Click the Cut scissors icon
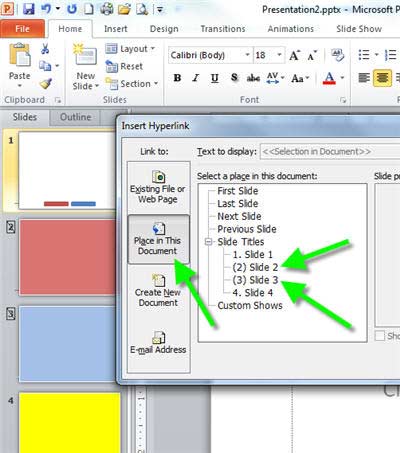Screen dimensions: 400x453 [45, 49]
